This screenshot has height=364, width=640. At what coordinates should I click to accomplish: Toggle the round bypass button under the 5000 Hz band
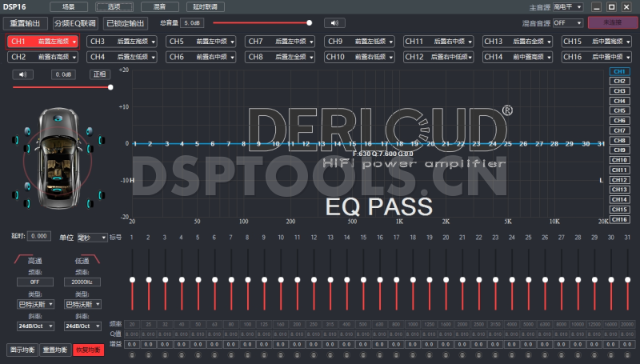(528, 355)
